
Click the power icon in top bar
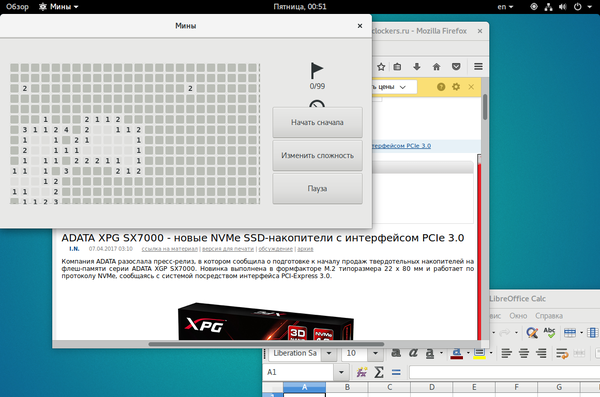click(x=577, y=7)
